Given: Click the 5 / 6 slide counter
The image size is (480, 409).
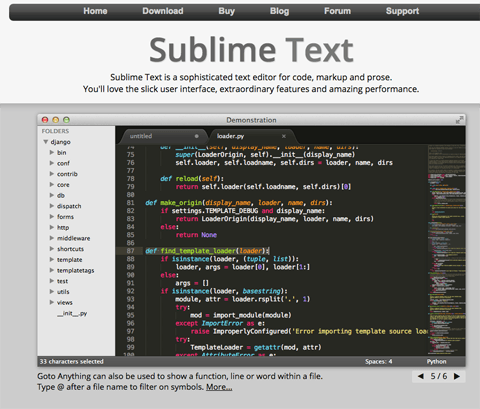Looking at the screenshot, I should [x=439, y=376].
